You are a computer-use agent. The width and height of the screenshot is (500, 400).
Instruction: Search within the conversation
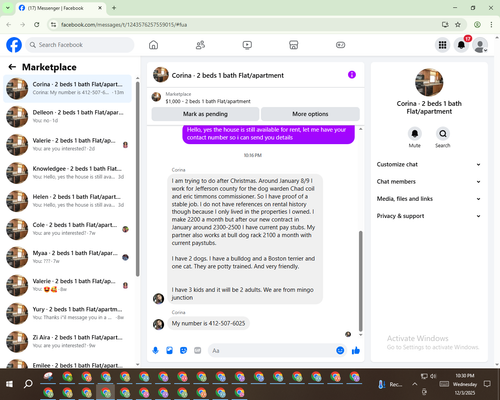coord(443,134)
